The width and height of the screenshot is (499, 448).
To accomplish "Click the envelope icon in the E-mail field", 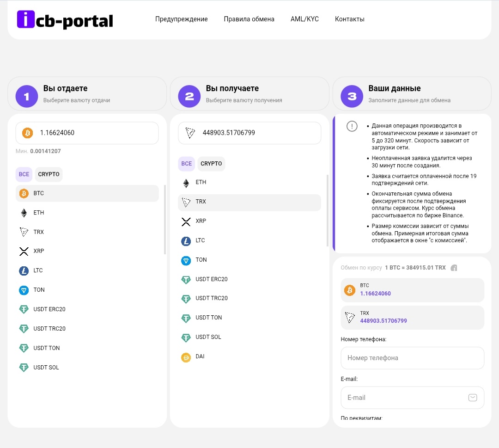I will (x=472, y=397).
